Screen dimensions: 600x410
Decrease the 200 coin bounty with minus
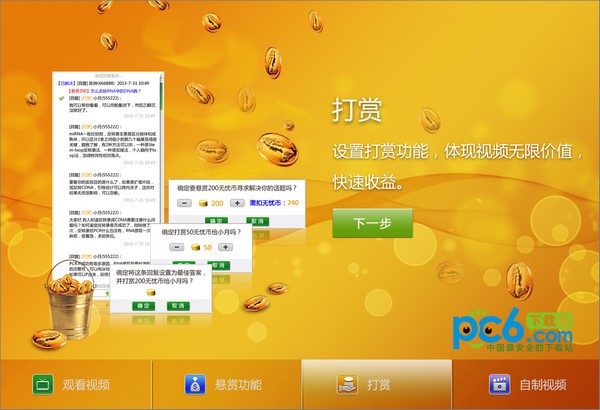[x=184, y=203]
